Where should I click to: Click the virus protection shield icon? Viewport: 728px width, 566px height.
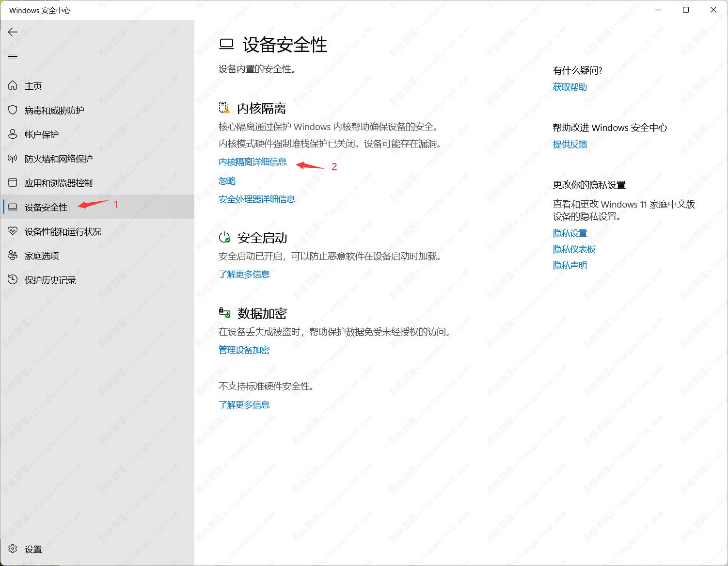coord(13,110)
